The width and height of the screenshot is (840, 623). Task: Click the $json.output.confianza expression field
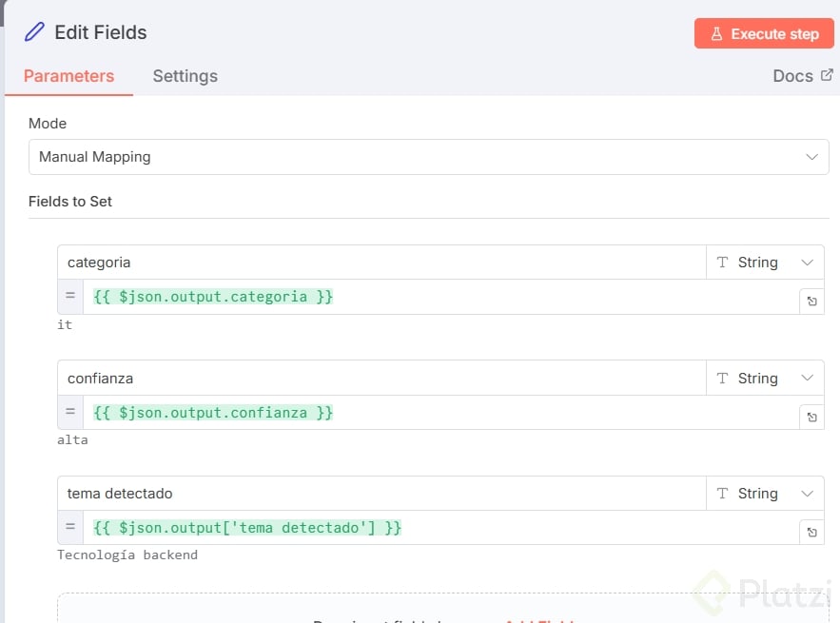438,413
